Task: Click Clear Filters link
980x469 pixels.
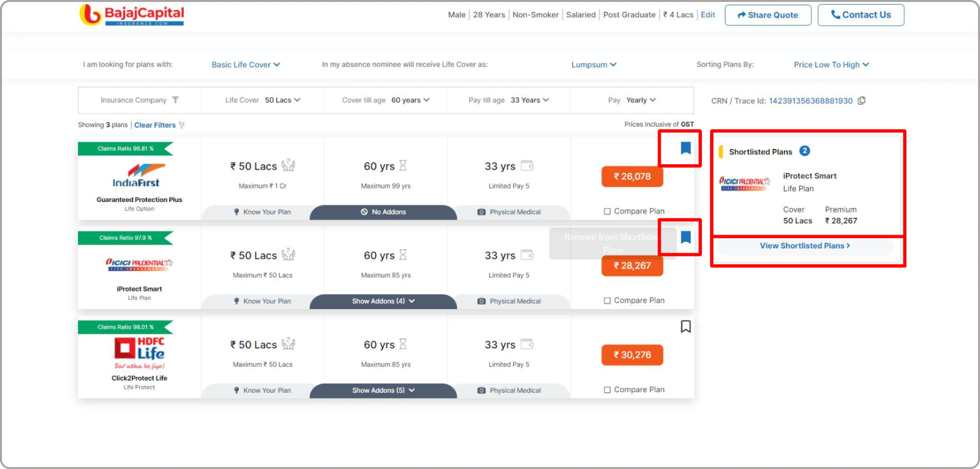Action: coord(154,125)
